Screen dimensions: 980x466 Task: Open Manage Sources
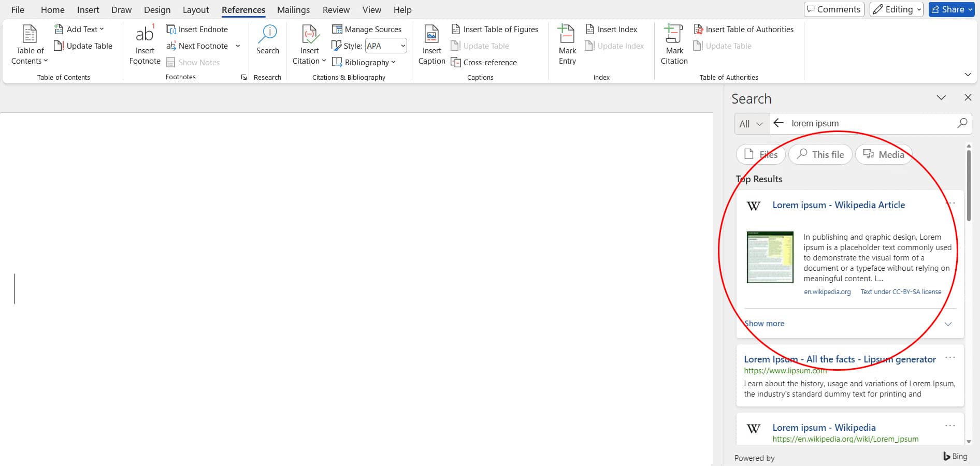point(367,30)
